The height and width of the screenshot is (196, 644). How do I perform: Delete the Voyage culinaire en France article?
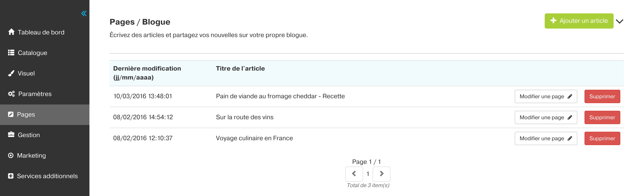click(602, 138)
